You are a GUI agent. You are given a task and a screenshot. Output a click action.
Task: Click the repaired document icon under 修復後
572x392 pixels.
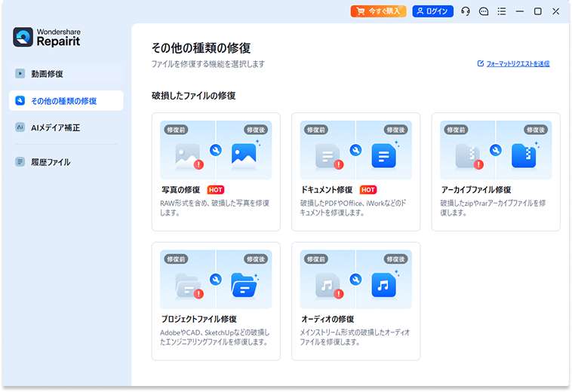tap(383, 155)
